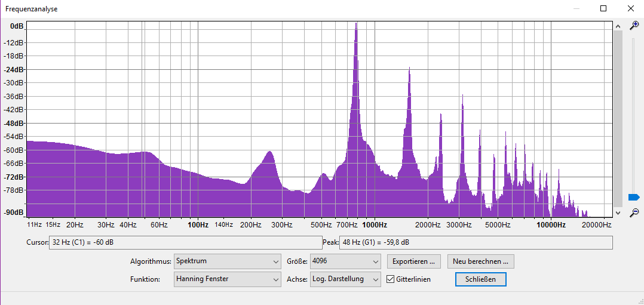The width and height of the screenshot is (644, 305).
Task: Click the zoom in magnifier icon
Action: click(634, 26)
